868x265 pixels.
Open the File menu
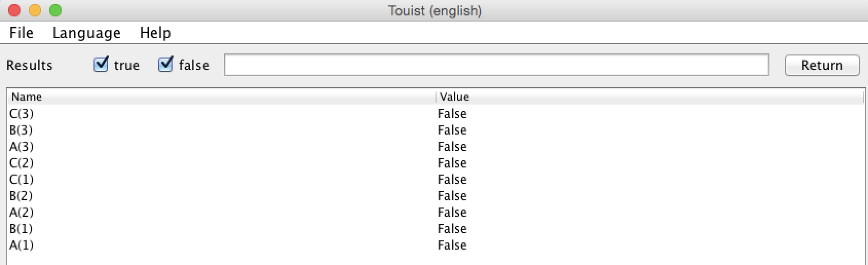point(21,33)
